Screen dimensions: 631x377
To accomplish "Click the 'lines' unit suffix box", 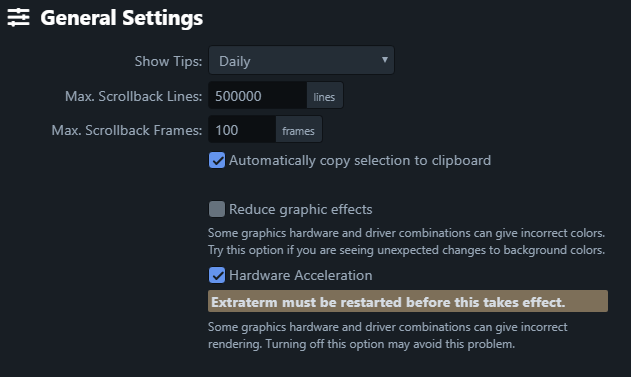I will pos(325,95).
